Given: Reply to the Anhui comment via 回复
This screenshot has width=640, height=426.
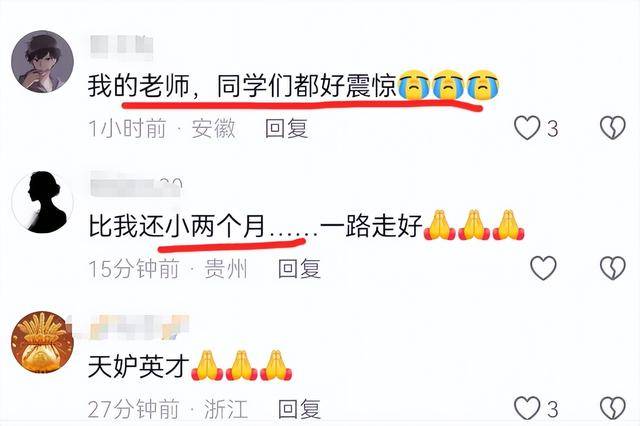Looking at the screenshot, I should click(x=286, y=128).
